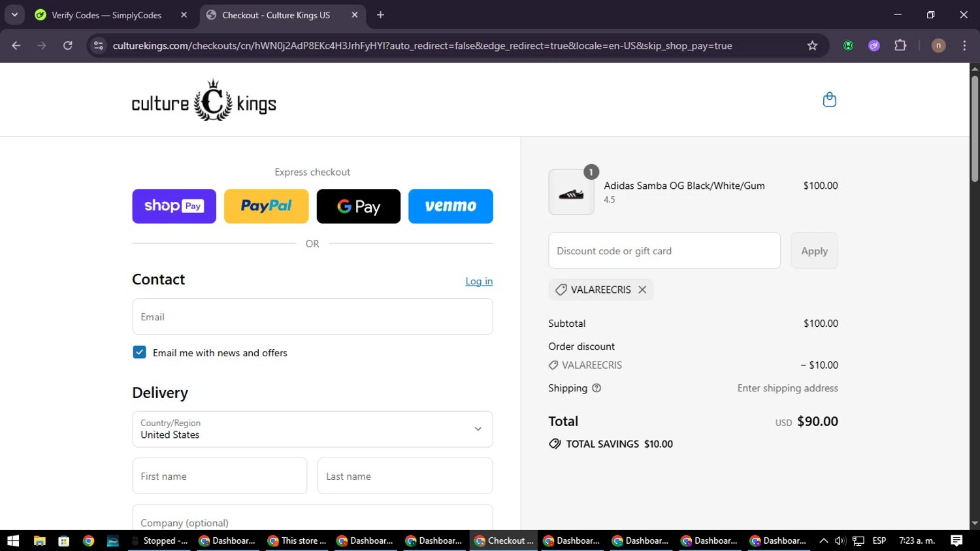The image size is (980, 551).
Task: Close the Checkout Culture Kings tab
Action: click(x=355, y=15)
